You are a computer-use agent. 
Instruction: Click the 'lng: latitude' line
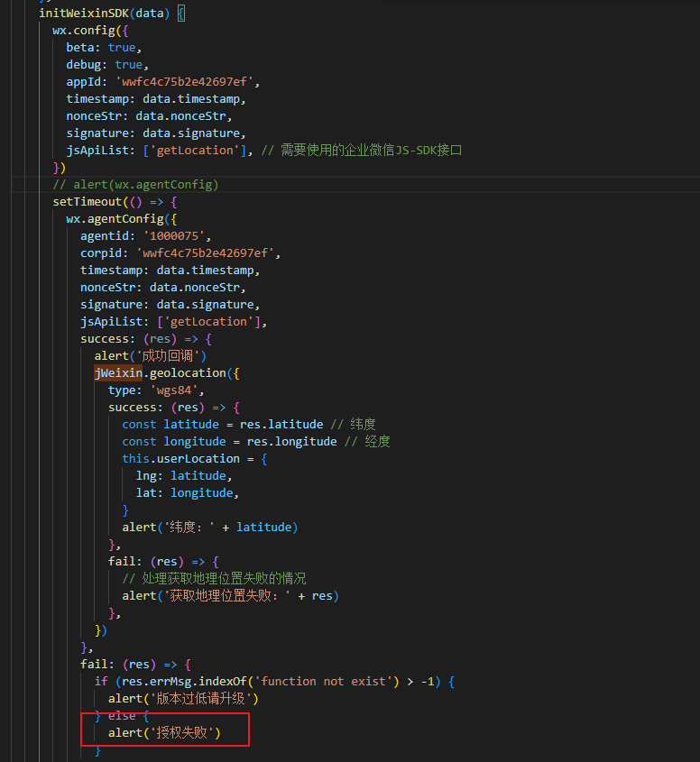(184, 476)
